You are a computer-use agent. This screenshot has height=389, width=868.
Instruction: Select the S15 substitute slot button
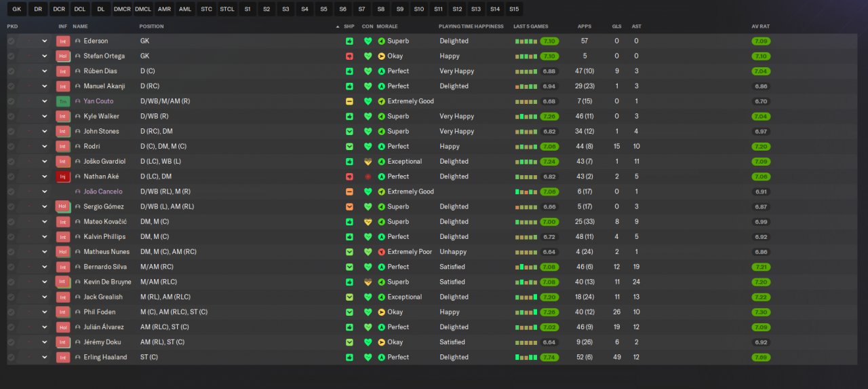[x=514, y=9]
